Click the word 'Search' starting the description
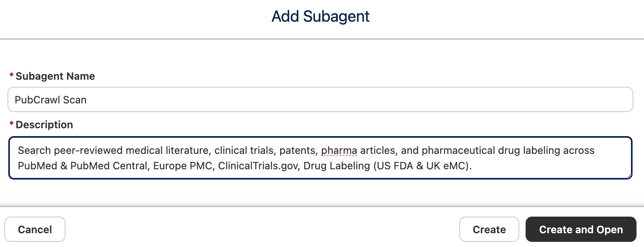 click(x=34, y=150)
